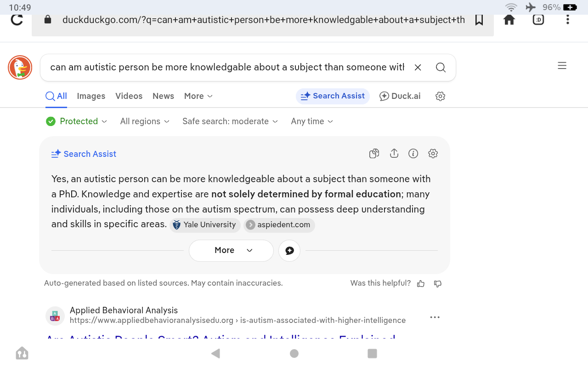The image size is (588, 368).
Task: Click the search query input field
Action: click(227, 68)
